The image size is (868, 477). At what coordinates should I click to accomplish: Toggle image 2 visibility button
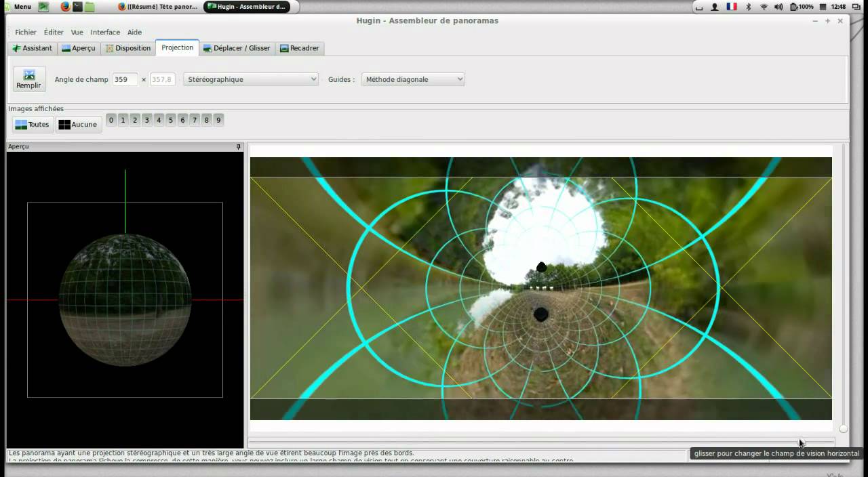(x=135, y=120)
